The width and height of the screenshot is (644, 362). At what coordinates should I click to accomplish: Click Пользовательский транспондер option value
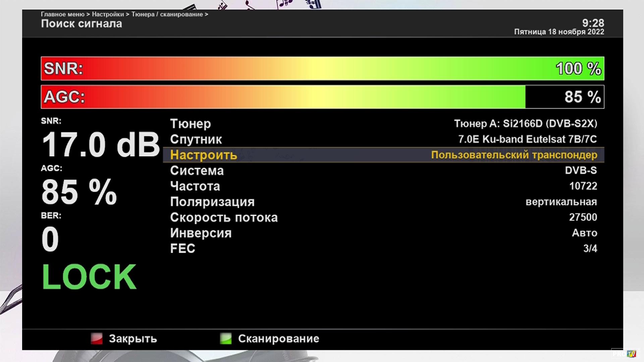[514, 155]
